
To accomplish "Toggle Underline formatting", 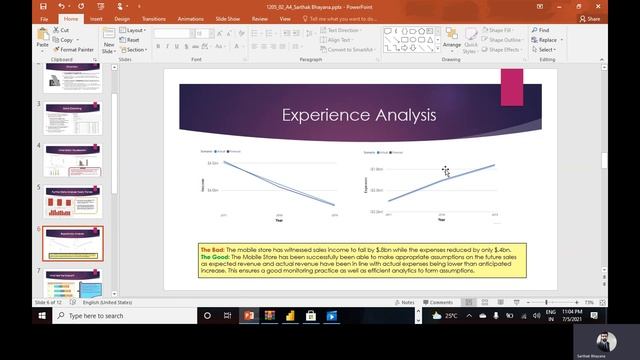I will tap(177, 47).
